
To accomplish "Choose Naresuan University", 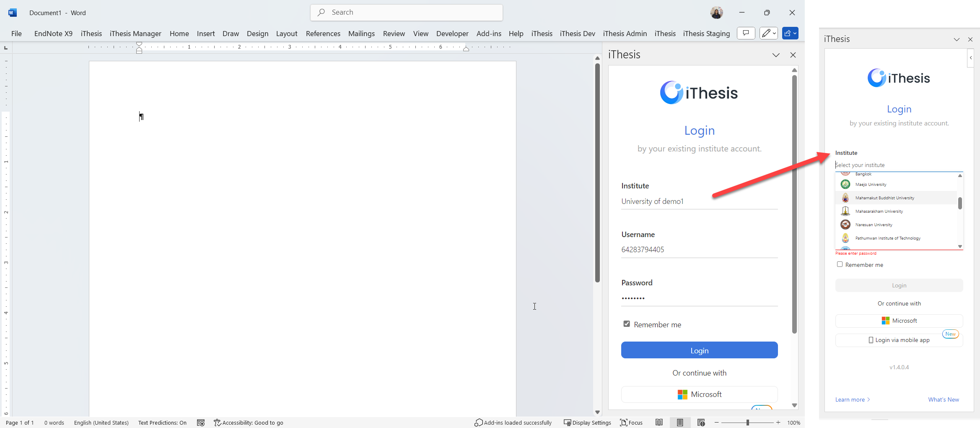I will [897, 225].
